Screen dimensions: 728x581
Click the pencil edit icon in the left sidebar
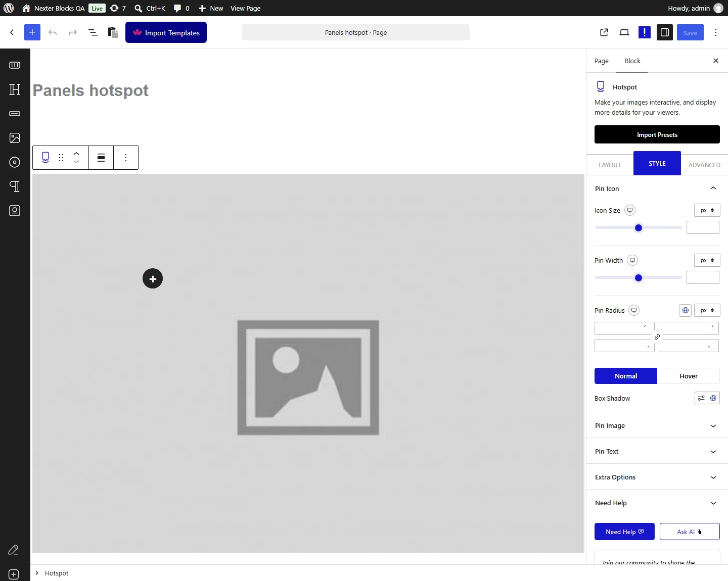pos(14,550)
